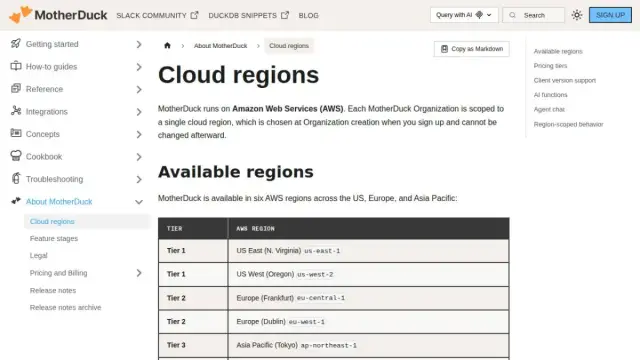Click the Search input field

(x=533, y=15)
